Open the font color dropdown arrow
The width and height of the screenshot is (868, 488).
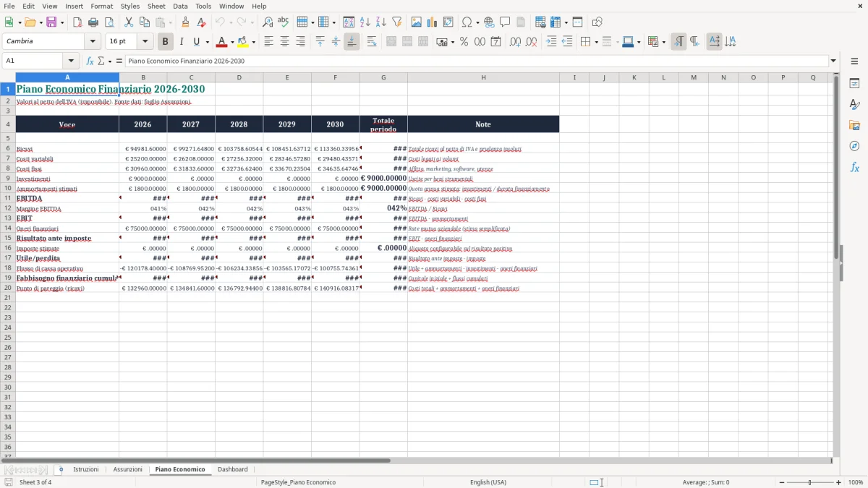[x=232, y=42]
